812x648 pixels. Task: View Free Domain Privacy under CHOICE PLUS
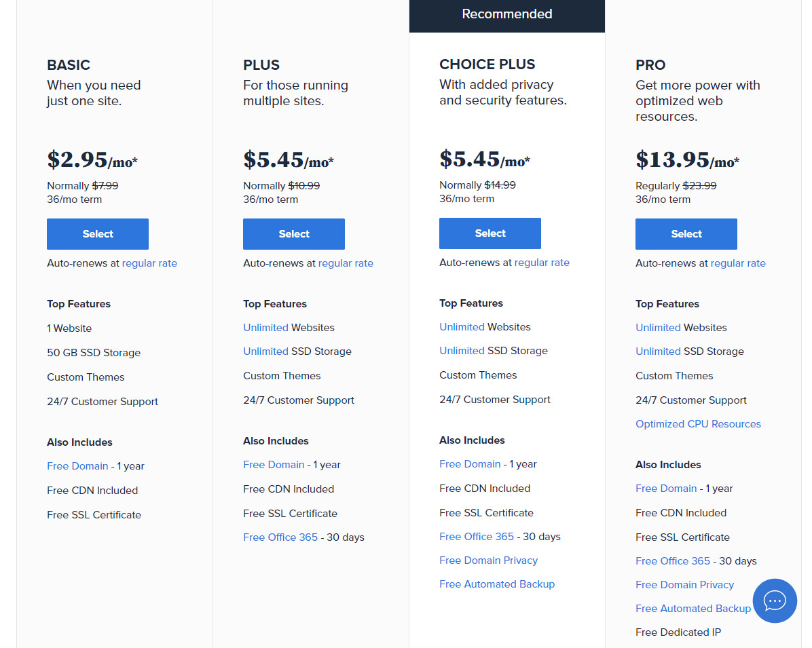[488, 560]
